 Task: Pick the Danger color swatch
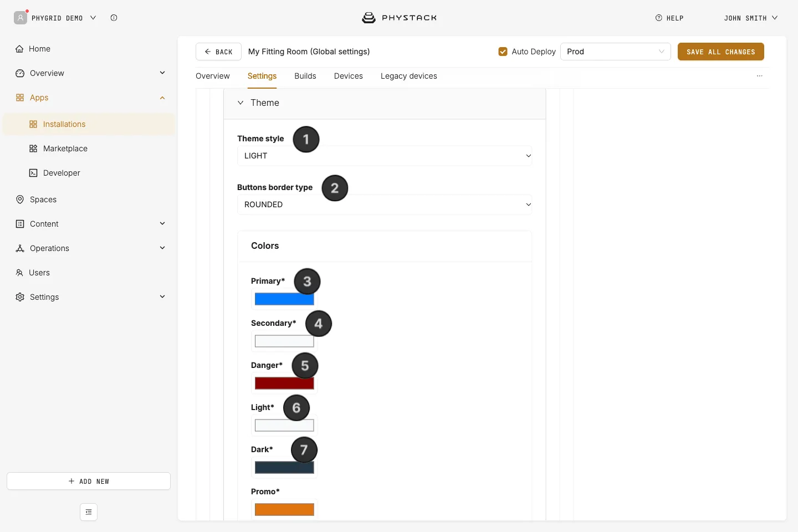284,383
